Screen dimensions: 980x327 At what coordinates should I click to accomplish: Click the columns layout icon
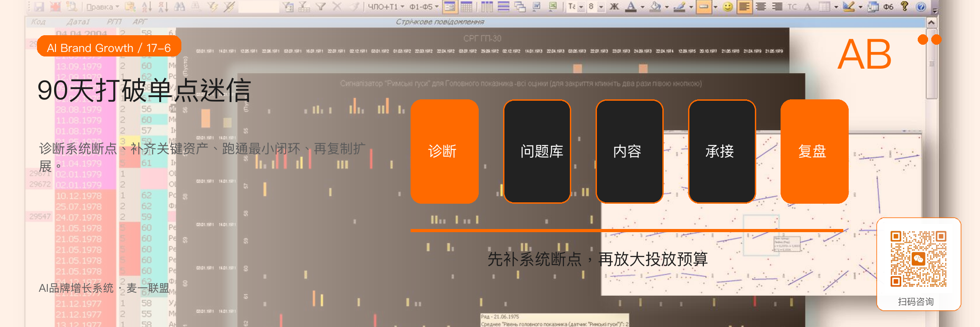coord(487,6)
